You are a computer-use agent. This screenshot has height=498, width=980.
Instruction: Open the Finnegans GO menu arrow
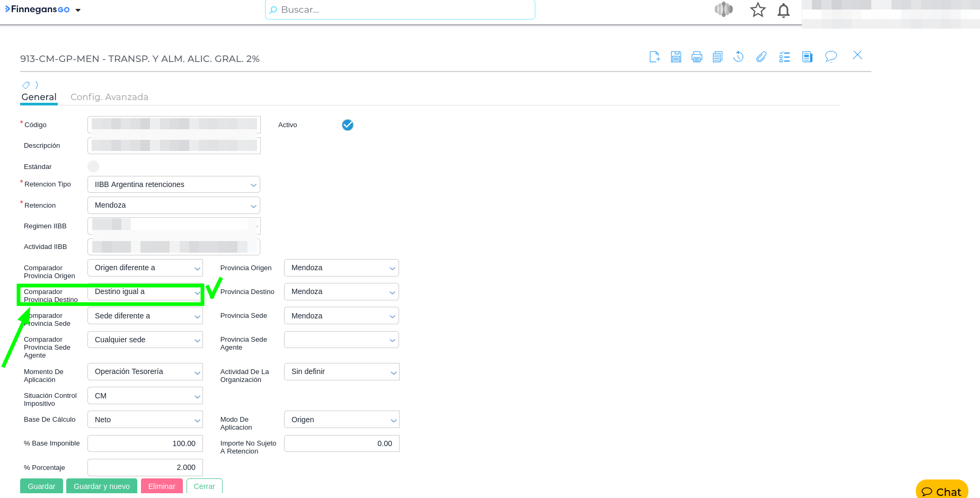(x=78, y=10)
